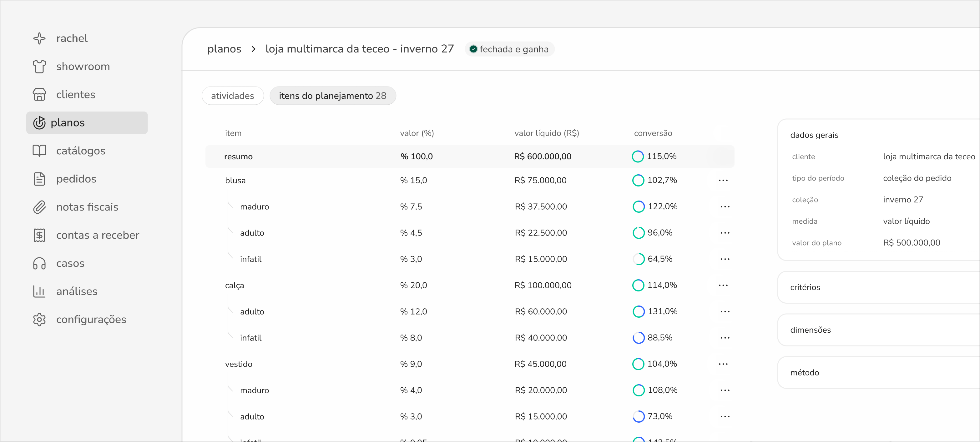
Task: Switch to the atividades tab
Action: [232, 96]
